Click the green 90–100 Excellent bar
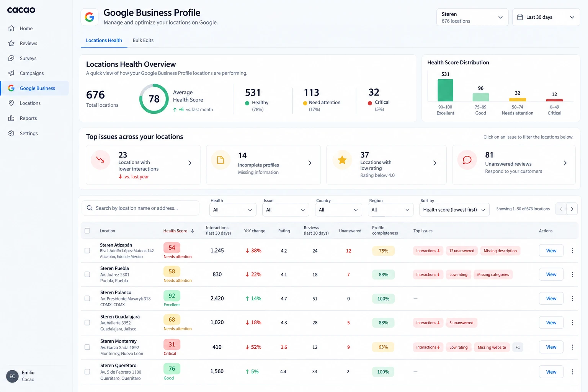This screenshot has width=588, height=392. pyautogui.click(x=445, y=90)
